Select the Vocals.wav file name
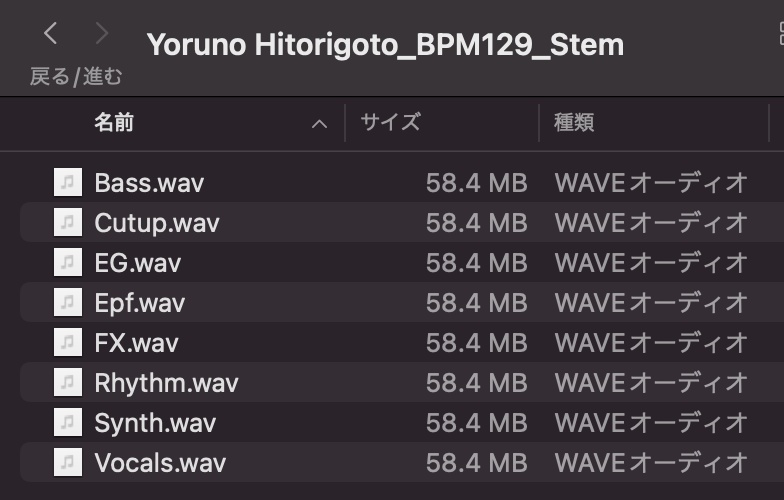Screen dimensions: 784x500 (160, 462)
